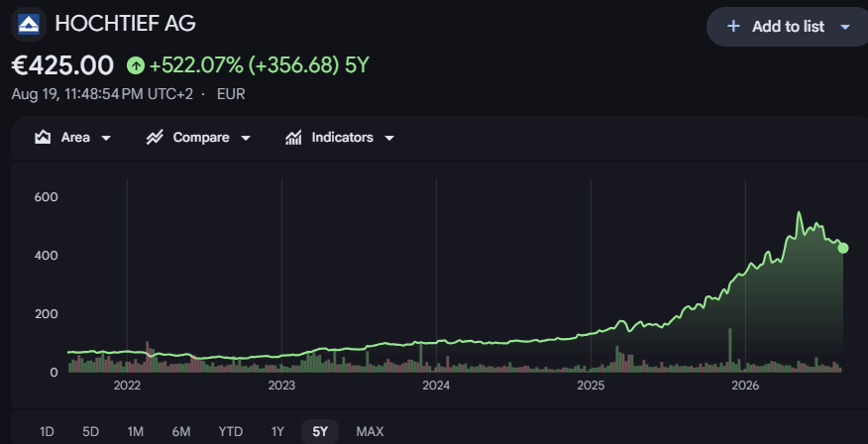
Task: Click the Add to list button
Action: pos(789,27)
